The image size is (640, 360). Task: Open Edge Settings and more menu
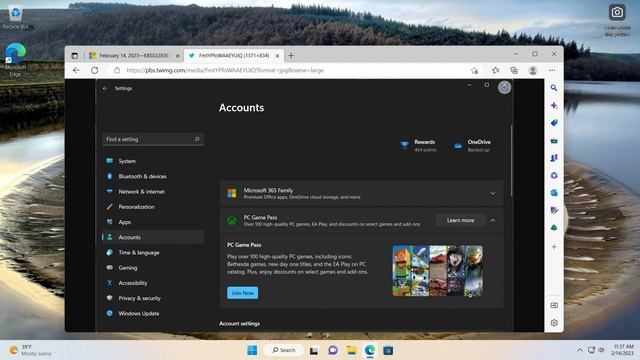pos(552,70)
